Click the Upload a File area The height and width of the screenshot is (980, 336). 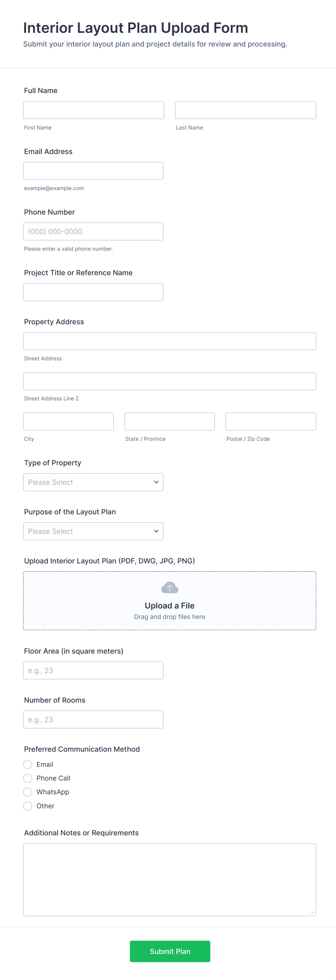pos(169,605)
